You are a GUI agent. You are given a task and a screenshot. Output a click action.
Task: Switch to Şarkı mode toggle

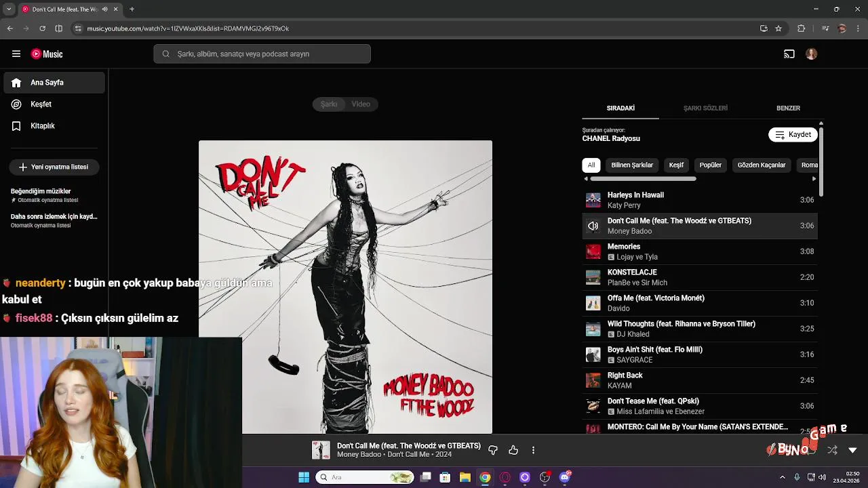click(x=329, y=104)
